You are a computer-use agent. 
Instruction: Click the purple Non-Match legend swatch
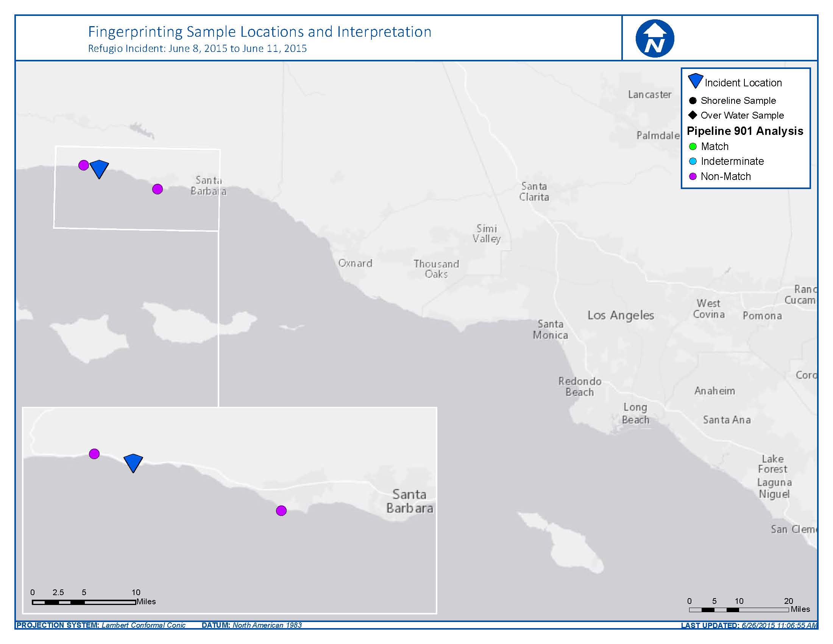pos(693,176)
